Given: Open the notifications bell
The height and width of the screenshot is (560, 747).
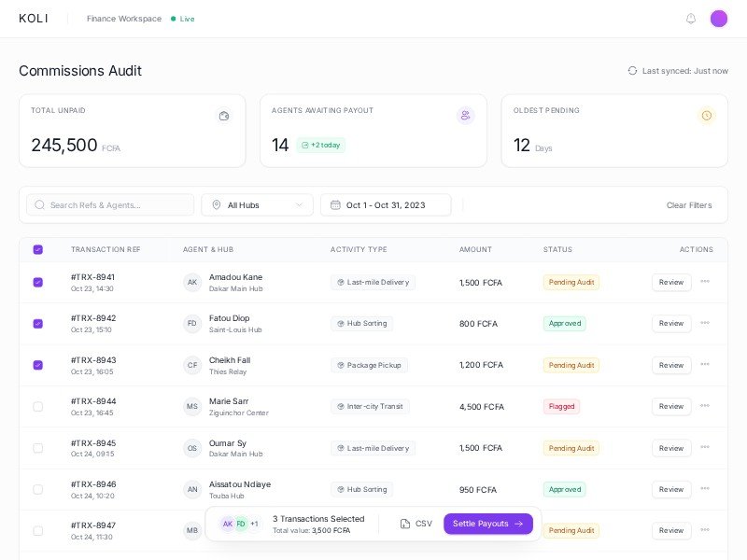Looking at the screenshot, I should coord(691,19).
